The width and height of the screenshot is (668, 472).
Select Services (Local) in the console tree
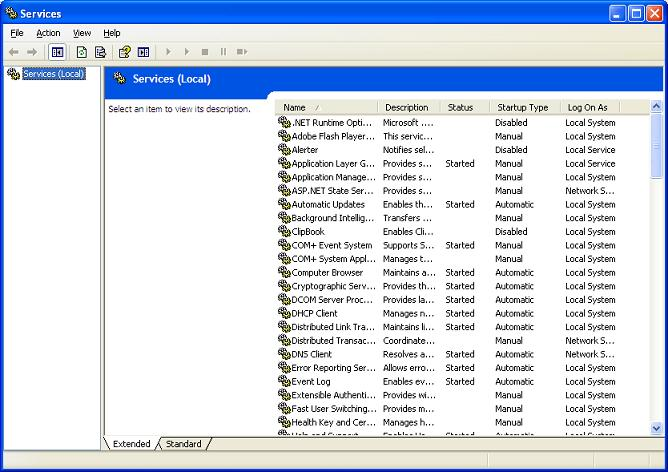(54, 74)
